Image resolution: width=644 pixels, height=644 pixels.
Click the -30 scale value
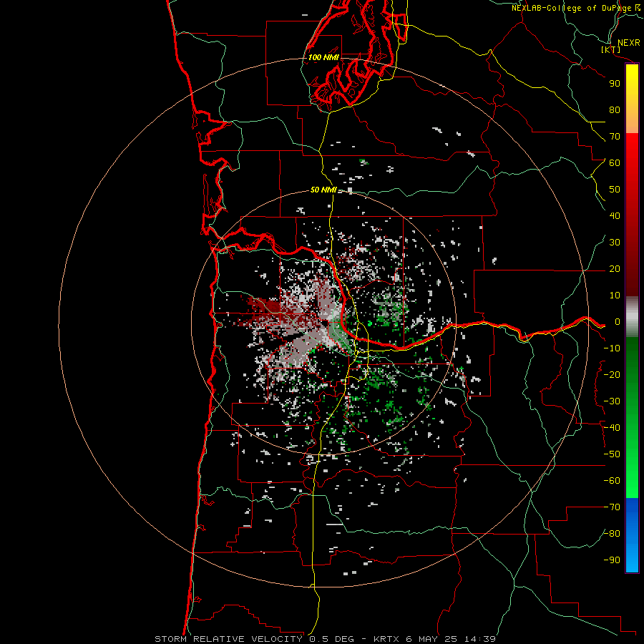pos(612,401)
